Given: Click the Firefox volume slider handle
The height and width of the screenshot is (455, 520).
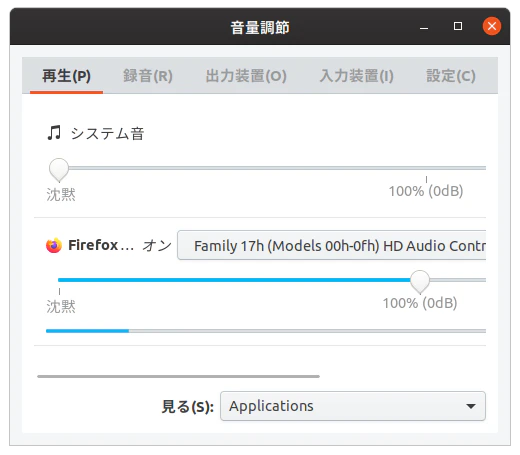Looking at the screenshot, I should coord(420,282).
